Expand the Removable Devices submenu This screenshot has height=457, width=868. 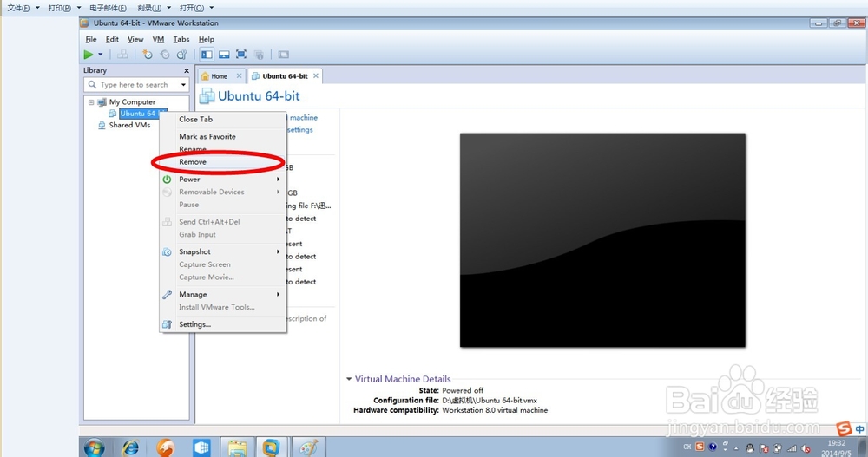(223, 192)
